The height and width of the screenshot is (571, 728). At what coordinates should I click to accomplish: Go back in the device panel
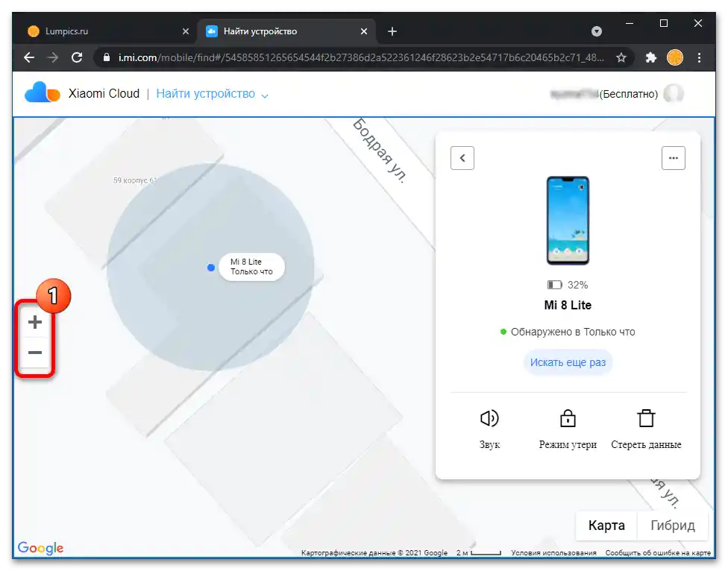tap(462, 158)
